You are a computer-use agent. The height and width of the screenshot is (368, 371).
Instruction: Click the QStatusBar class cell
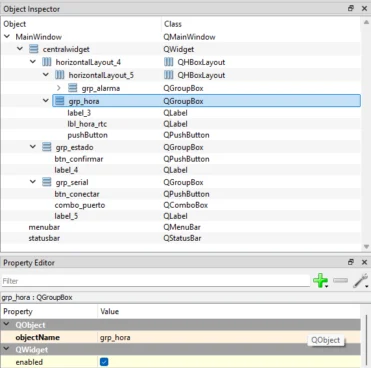[x=182, y=238]
